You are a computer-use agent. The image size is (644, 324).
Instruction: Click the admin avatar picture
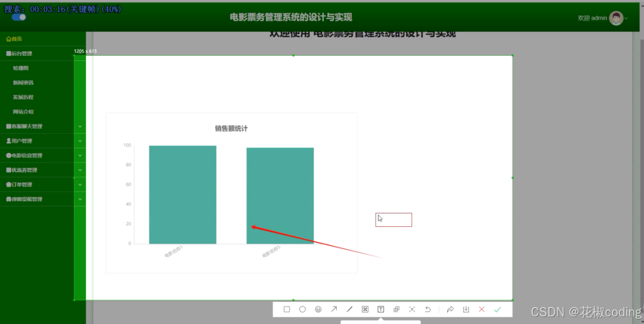[x=616, y=18]
